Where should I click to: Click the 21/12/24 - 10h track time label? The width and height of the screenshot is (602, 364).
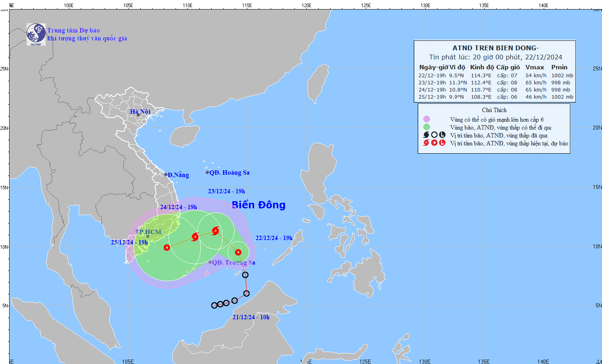[x=251, y=317]
